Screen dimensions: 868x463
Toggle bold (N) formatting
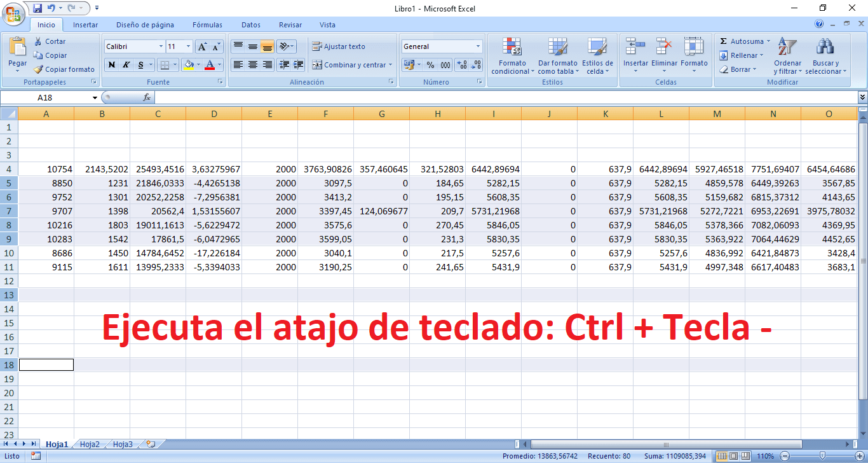(x=112, y=65)
